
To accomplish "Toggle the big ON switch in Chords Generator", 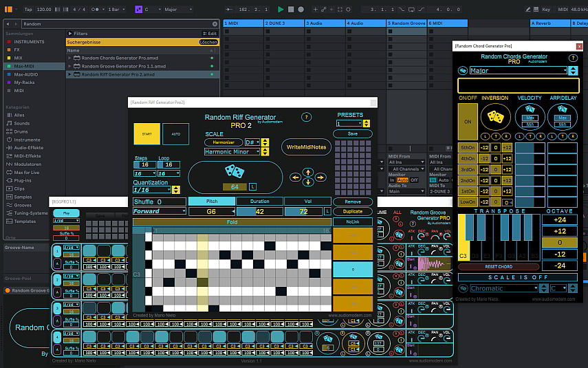I will pos(468,122).
